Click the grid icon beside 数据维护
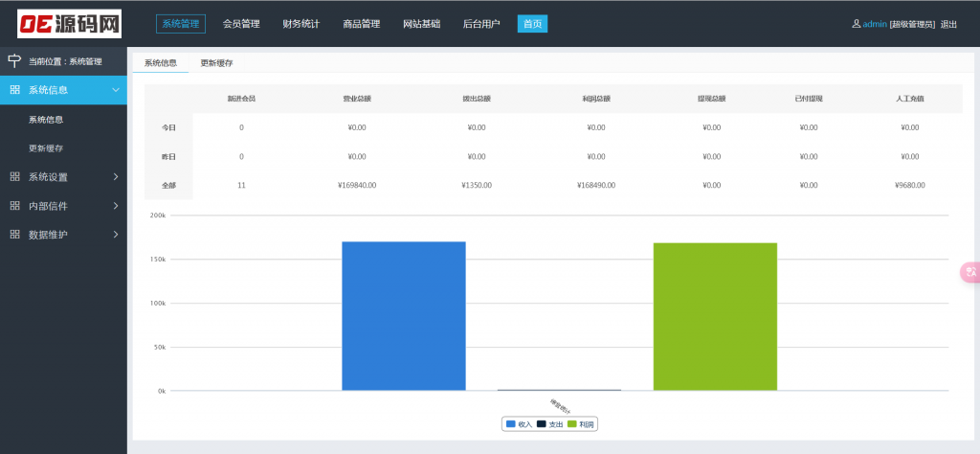The width and height of the screenshot is (980, 454). click(14, 235)
